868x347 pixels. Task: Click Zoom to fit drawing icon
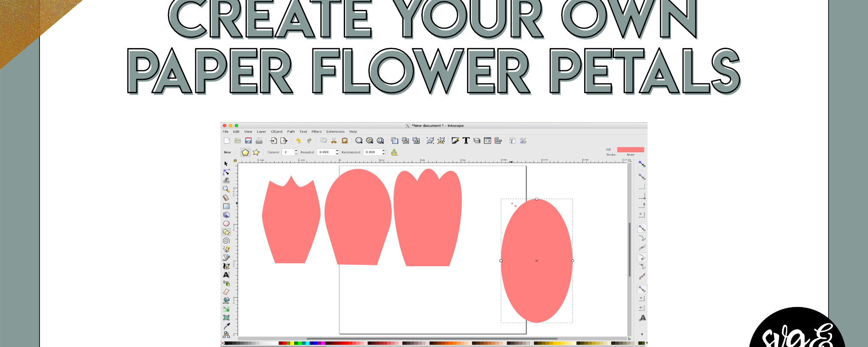pyautogui.click(x=370, y=141)
